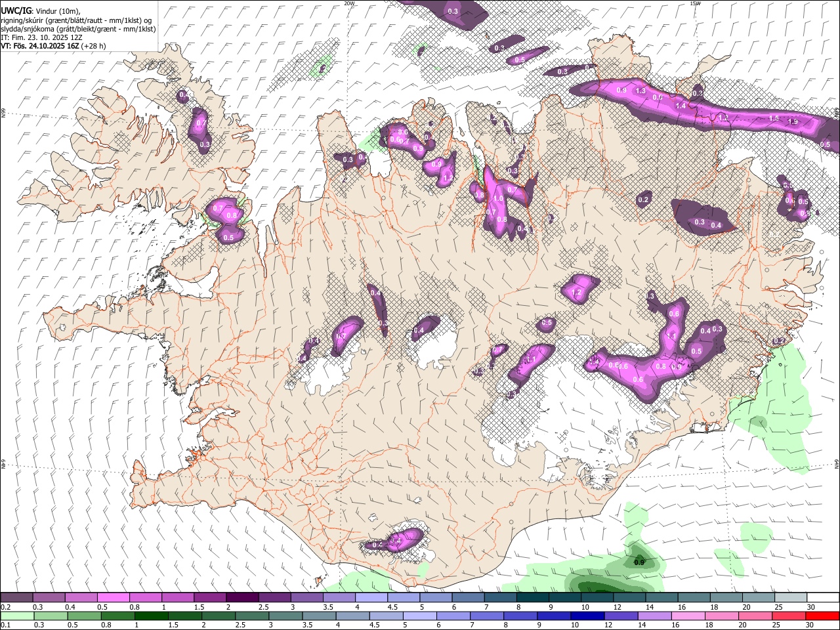
Task: Select the darkest green swatch after 1 in the bottom scale
Action: click(150, 616)
